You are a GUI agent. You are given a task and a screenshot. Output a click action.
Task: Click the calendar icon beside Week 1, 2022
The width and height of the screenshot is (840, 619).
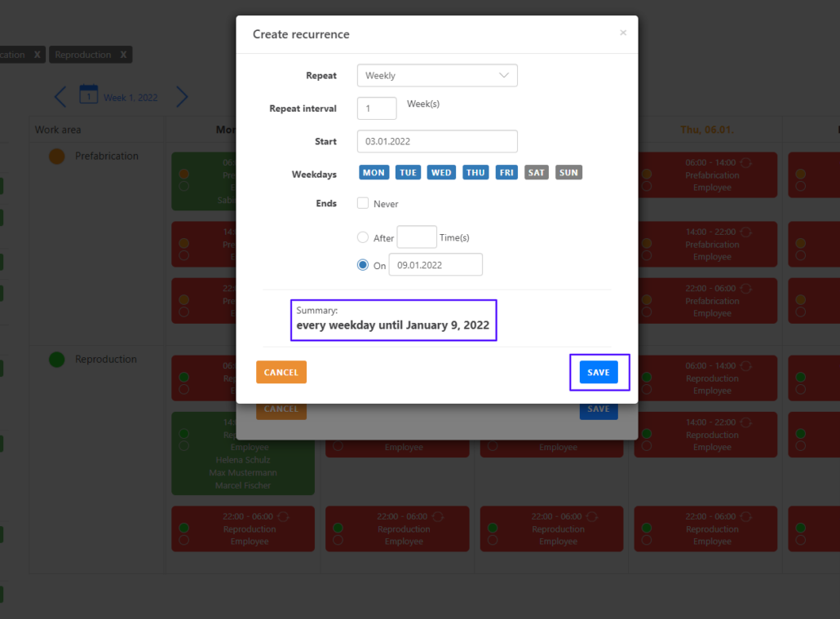[89, 95]
